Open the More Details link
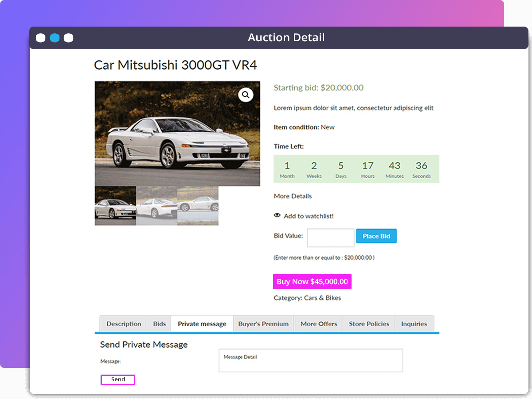 point(293,196)
